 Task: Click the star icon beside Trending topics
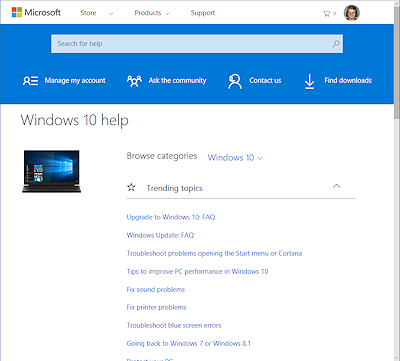click(x=131, y=187)
